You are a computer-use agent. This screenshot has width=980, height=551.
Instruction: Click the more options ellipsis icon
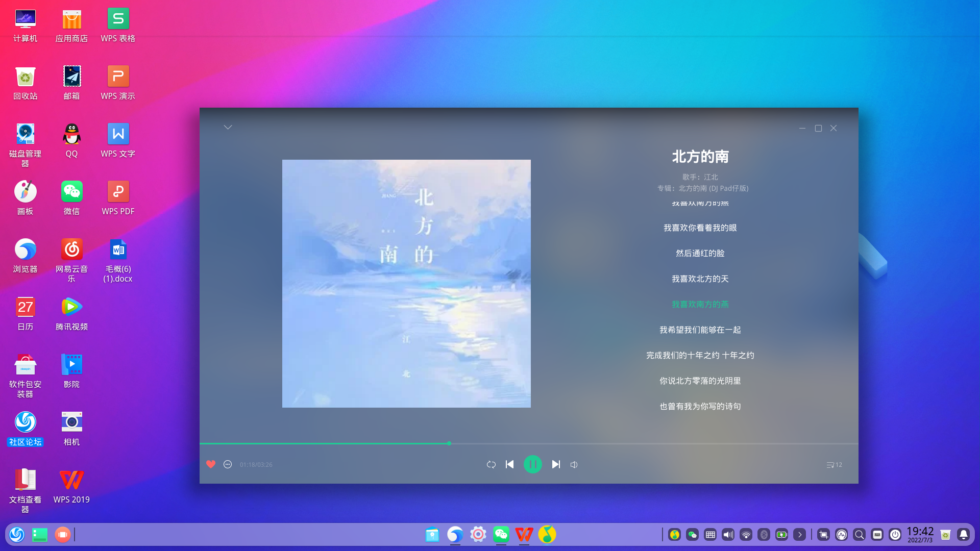coord(227,464)
